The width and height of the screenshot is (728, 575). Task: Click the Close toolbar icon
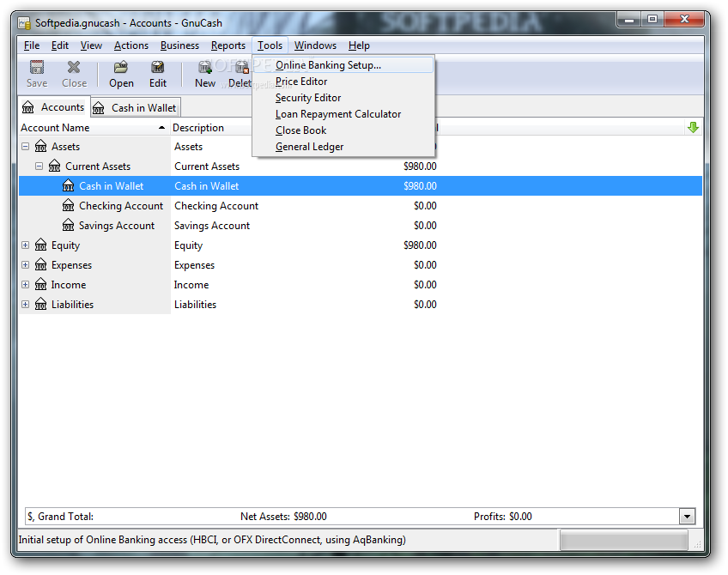pyautogui.click(x=74, y=67)
